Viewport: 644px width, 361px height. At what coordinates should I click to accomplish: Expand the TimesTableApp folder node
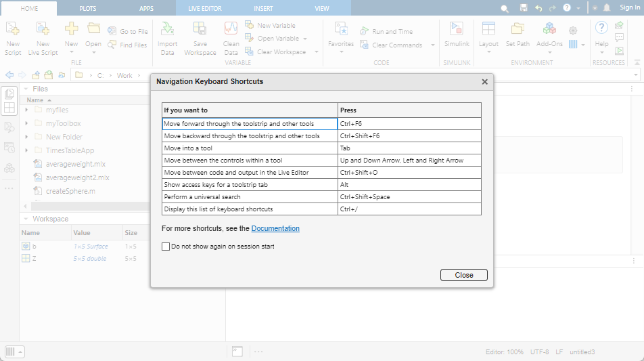26,150
